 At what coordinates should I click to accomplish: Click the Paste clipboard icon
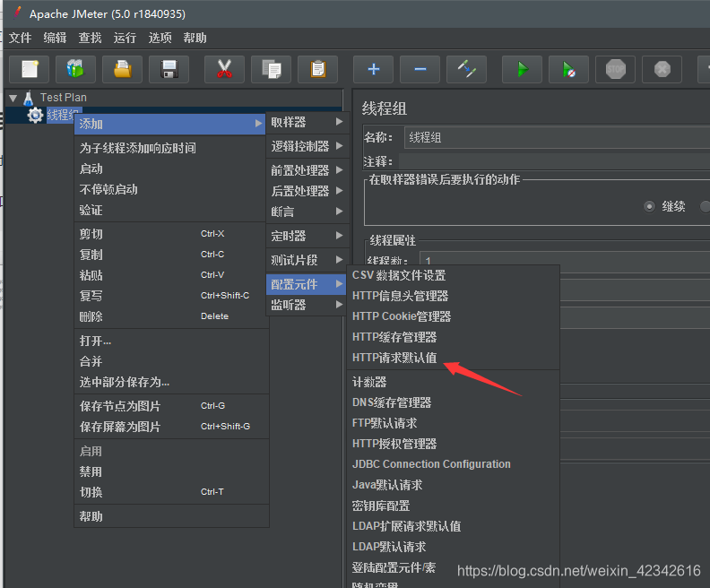[x=318, y=69]
